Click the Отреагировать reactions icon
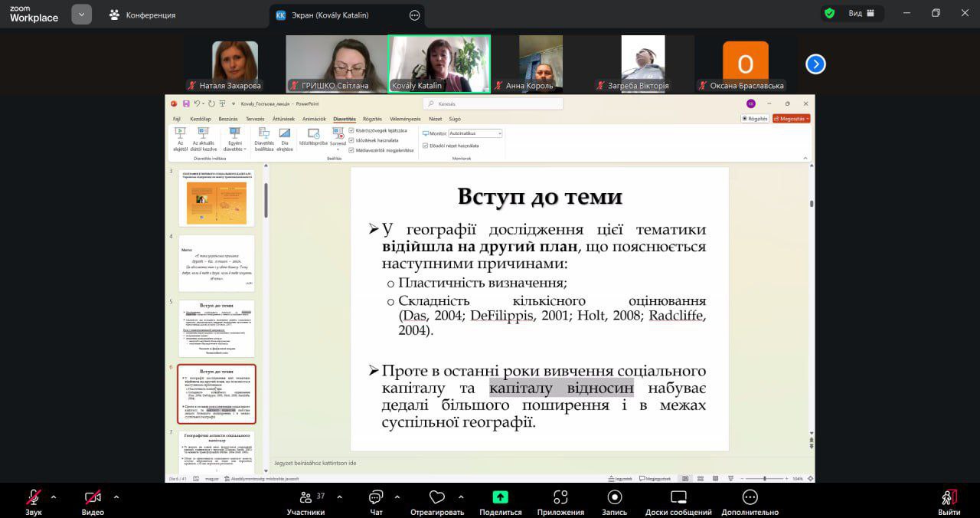Image resolution: width=980 pixels, height=518 pixels. pos(437,497)
